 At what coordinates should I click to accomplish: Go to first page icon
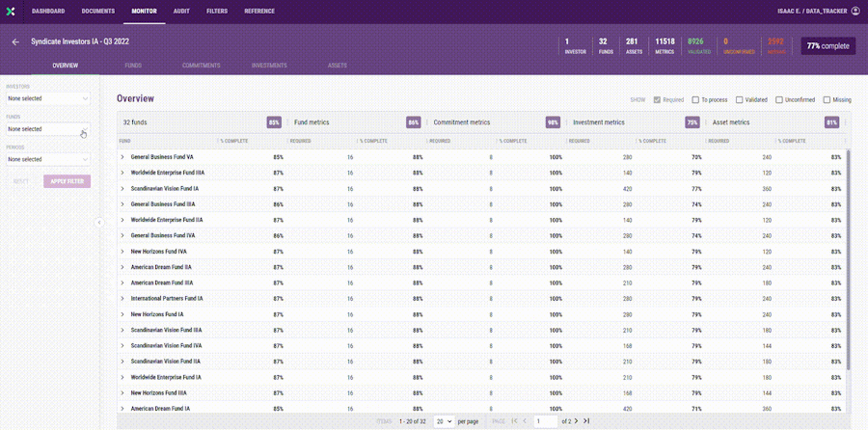click(x=515, y=421)
